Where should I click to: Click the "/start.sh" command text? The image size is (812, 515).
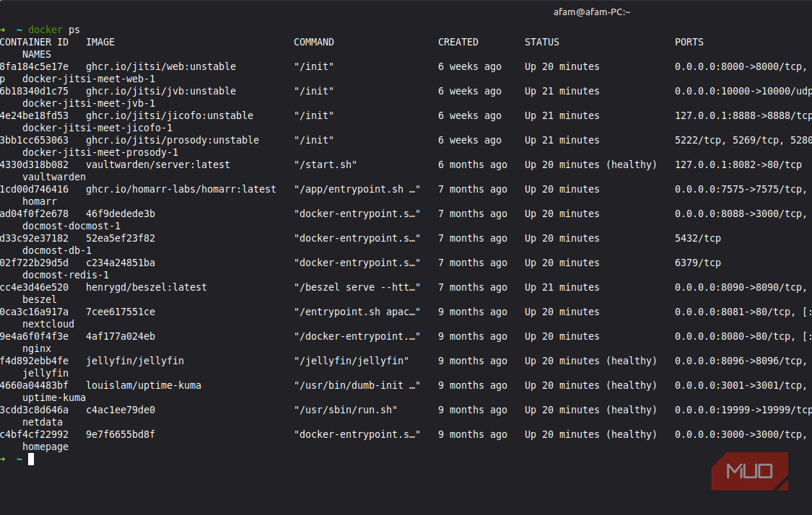tap(326, 164)
